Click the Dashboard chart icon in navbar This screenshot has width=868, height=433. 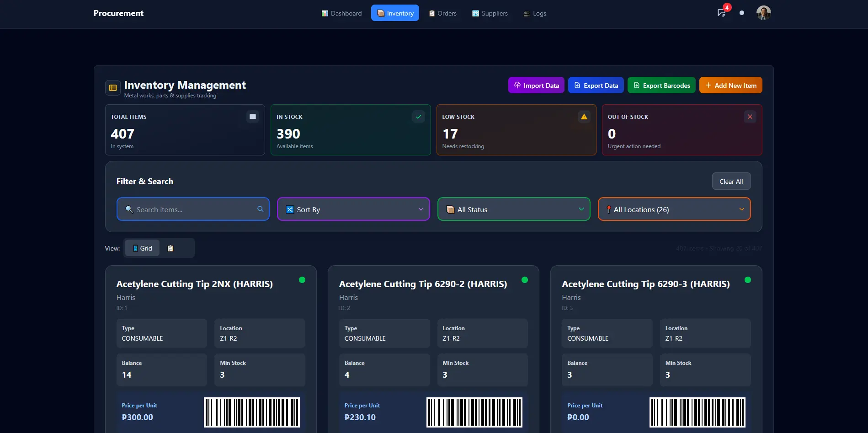point(325,13)
